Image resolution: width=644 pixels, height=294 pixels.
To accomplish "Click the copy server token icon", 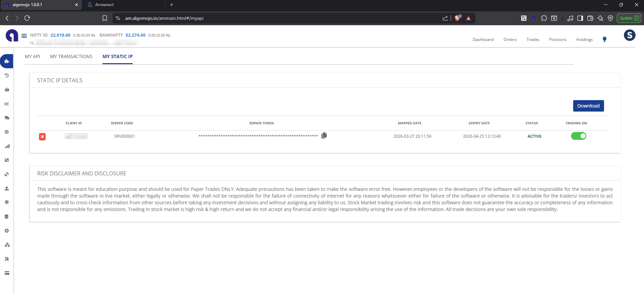I will point(324,135).
